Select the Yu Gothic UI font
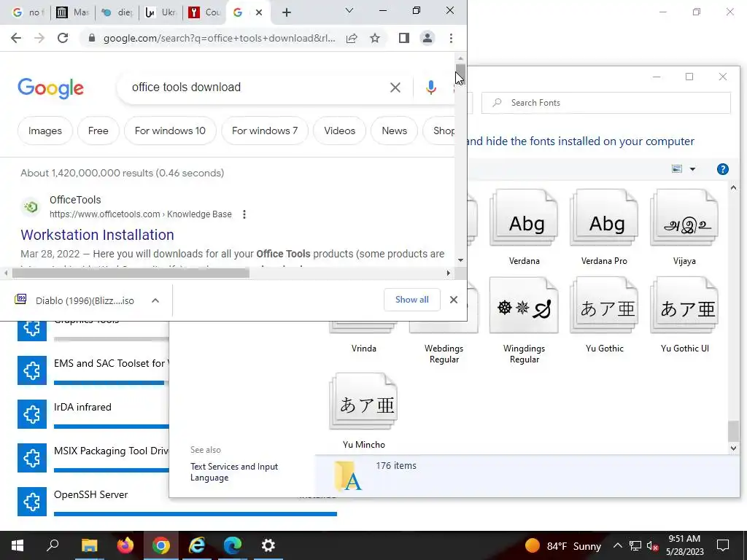This screenshot has width=747, height=560. click(684, 315)
